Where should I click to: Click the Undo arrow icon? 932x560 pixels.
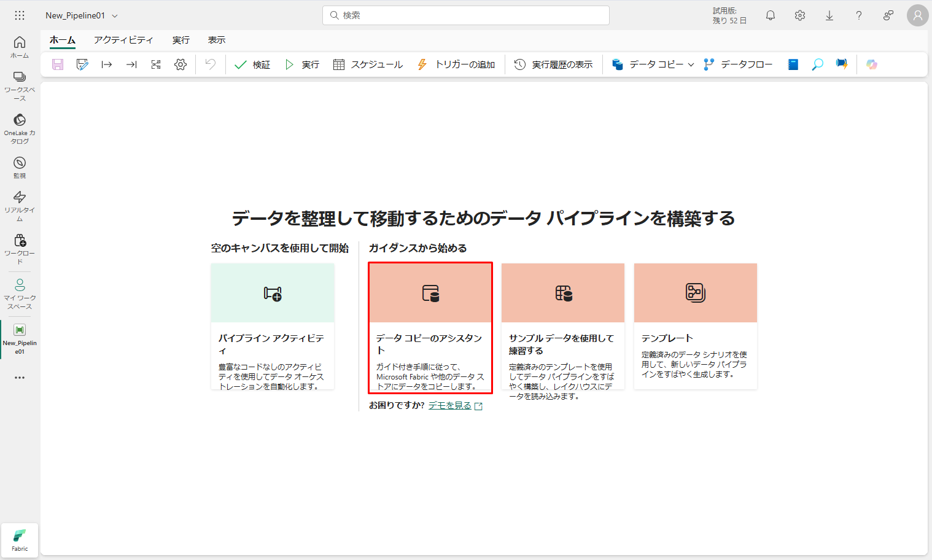[211, 64]
